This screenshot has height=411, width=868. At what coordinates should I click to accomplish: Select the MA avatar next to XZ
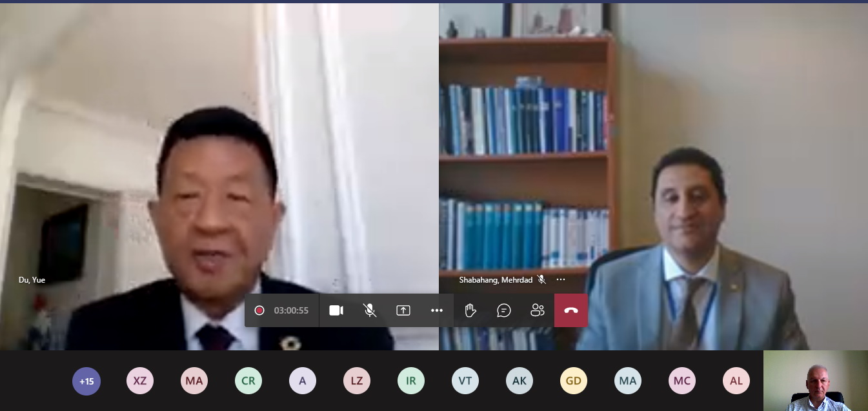[195, 381]
